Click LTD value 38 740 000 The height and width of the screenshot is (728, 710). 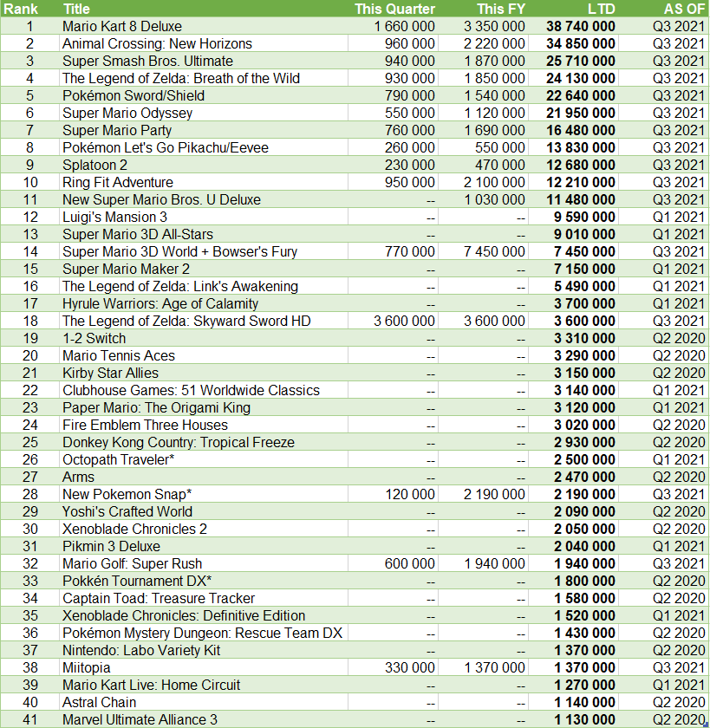click(x=581, y=26)
